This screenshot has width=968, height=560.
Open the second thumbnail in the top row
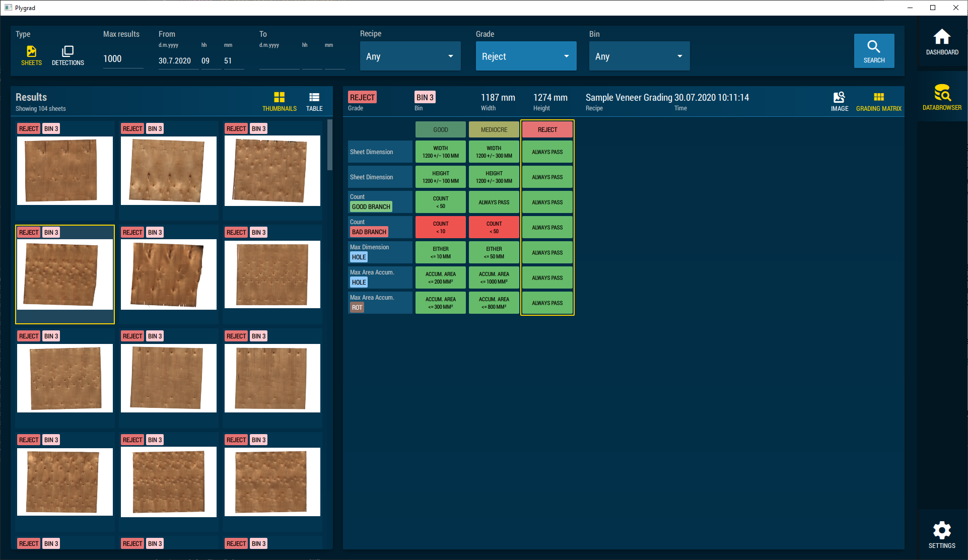point(169,171)
